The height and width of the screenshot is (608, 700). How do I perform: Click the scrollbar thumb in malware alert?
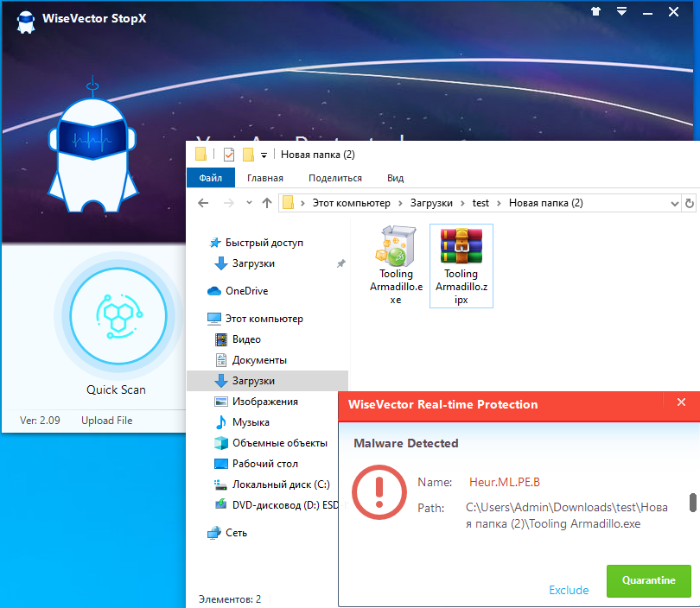point(693,503)
